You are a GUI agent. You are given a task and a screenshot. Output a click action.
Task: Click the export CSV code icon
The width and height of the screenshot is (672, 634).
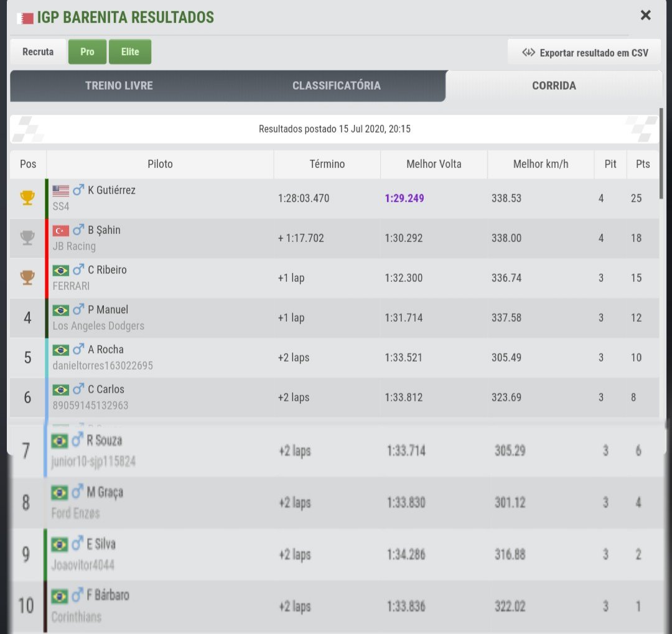[528, 52]
